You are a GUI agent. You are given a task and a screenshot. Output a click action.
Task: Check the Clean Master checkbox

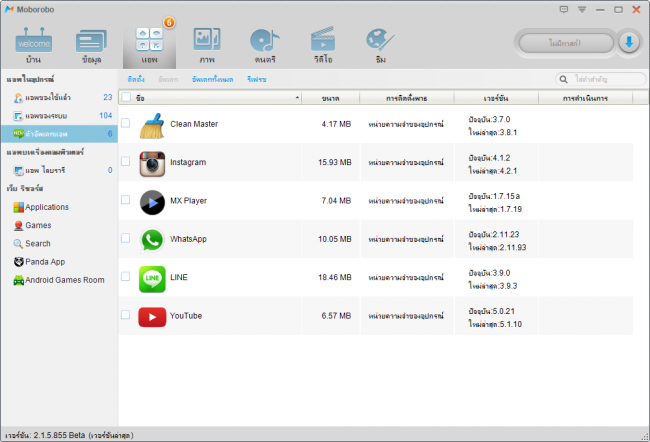tap(126, 123)
